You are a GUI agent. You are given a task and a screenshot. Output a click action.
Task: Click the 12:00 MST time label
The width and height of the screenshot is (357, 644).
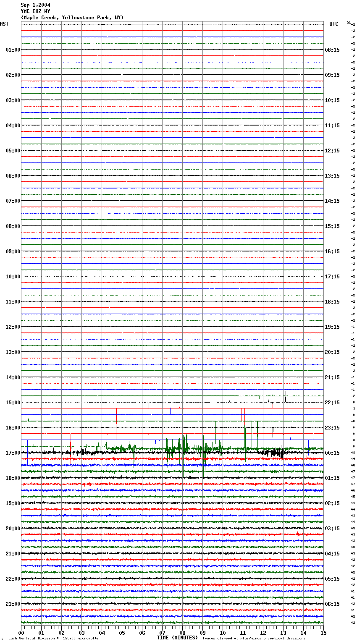tap(13, 327)
